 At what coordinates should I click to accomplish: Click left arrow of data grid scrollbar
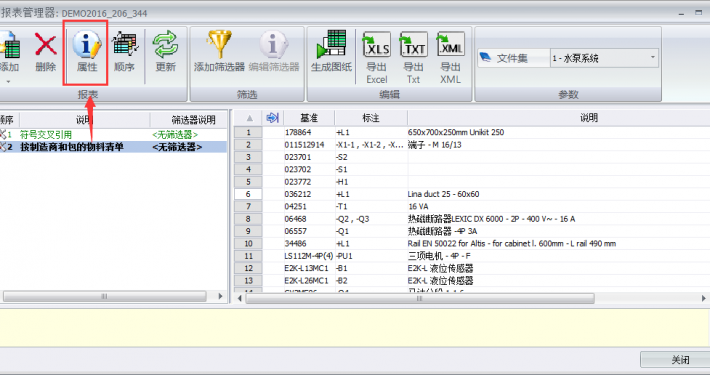pyautogui.click(x=240, y=298)
